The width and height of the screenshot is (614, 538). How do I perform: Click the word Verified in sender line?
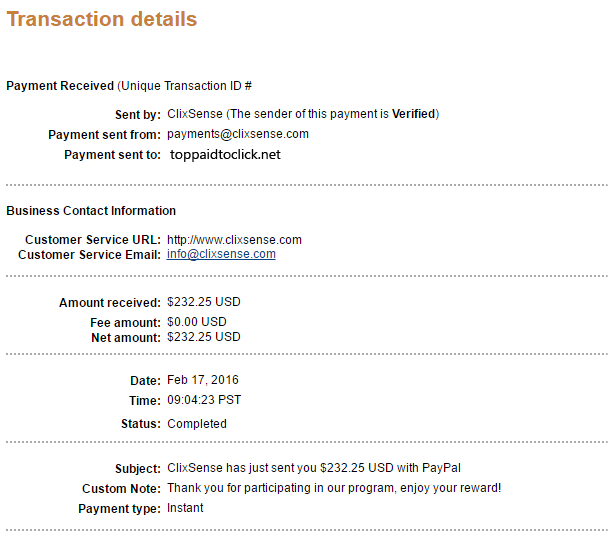tap(413, 114)
